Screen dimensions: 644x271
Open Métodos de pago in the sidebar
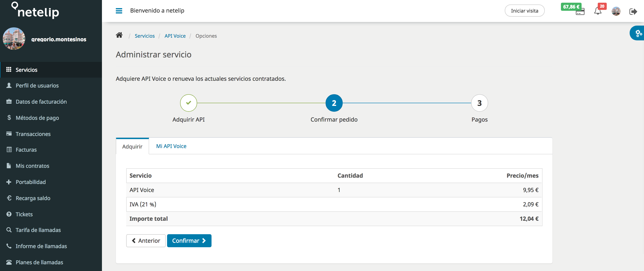pyautogui.click(x=51, y=118)
